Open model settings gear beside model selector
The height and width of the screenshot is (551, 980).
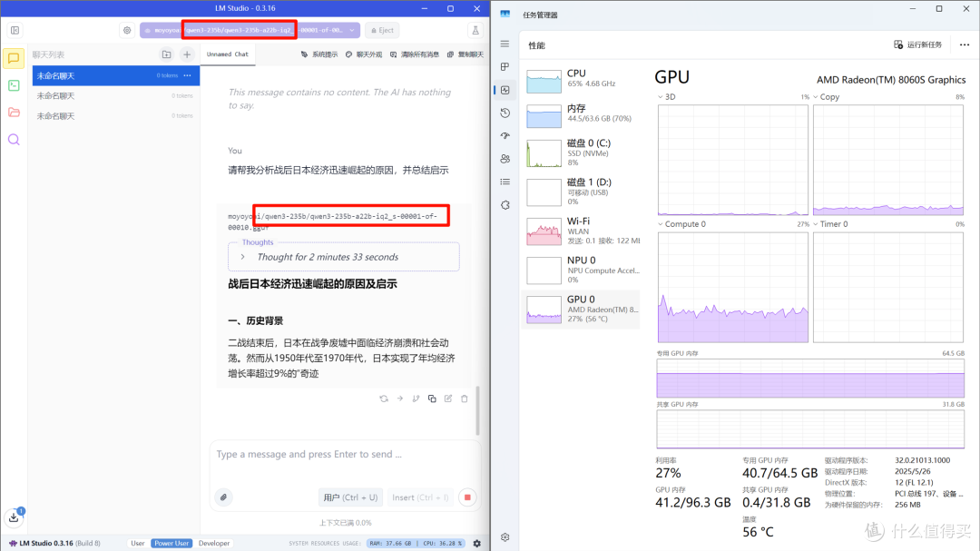pos(127,30)
